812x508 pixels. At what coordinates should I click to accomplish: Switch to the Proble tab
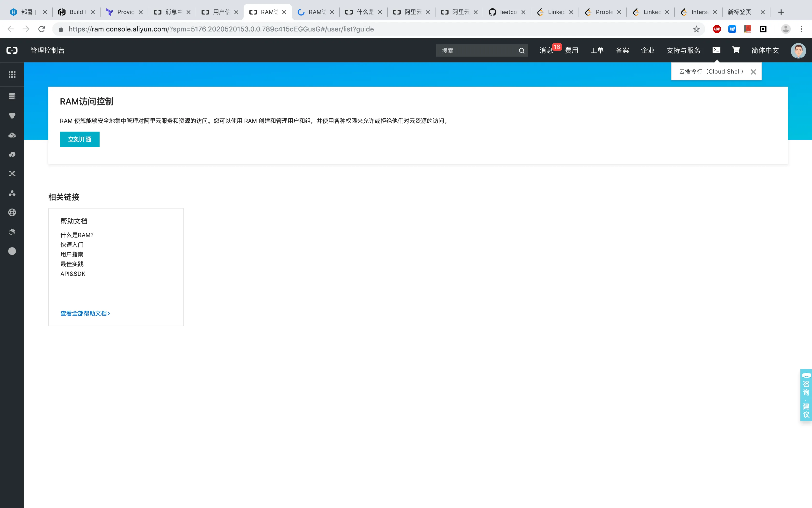[603, 12]
